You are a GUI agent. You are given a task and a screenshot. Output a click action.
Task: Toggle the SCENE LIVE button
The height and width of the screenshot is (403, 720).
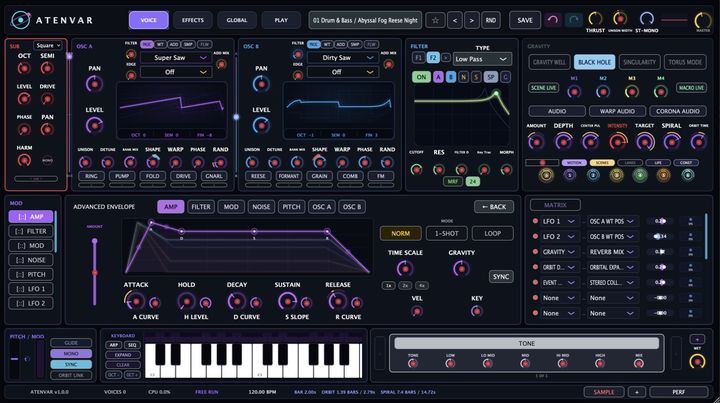[543, 88]
